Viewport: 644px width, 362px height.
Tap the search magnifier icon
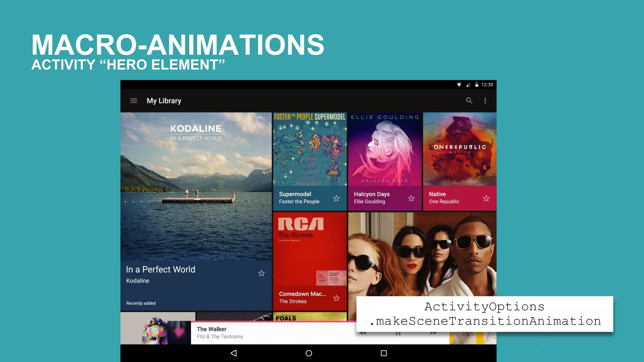469,101
